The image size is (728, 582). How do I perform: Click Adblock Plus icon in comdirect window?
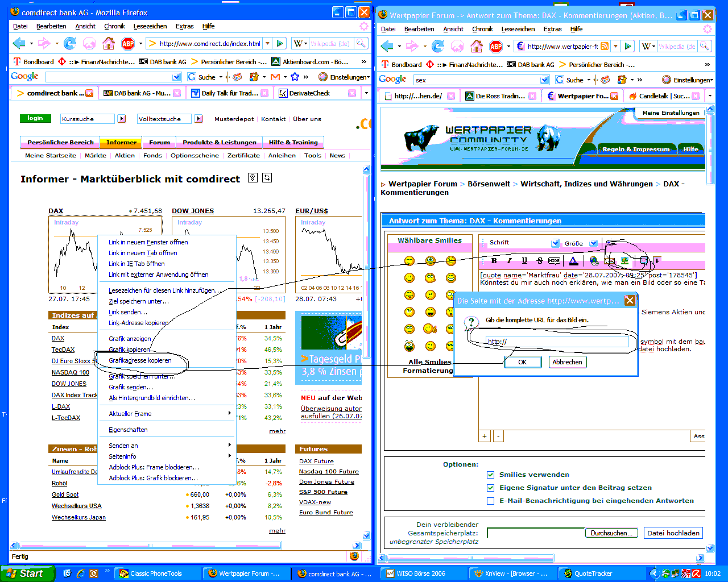pyautogui.click(x=128, y=43)
